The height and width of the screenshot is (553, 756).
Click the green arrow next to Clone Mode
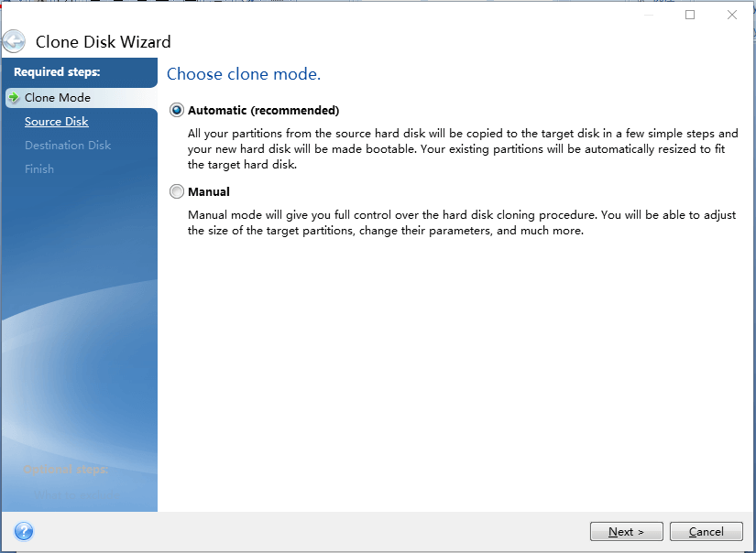pyautogui.click(x=14, y=97)
